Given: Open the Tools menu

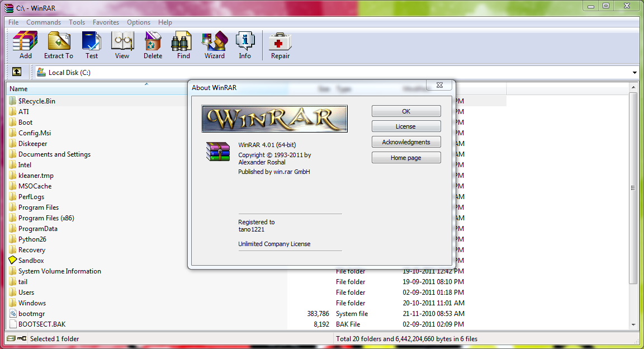Looking at the screenshot, I should (x=77, y=22).
